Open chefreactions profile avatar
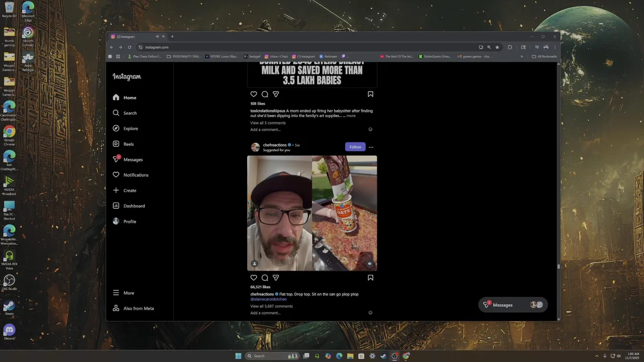The image size is (644, 362). [x=255, y=147]
